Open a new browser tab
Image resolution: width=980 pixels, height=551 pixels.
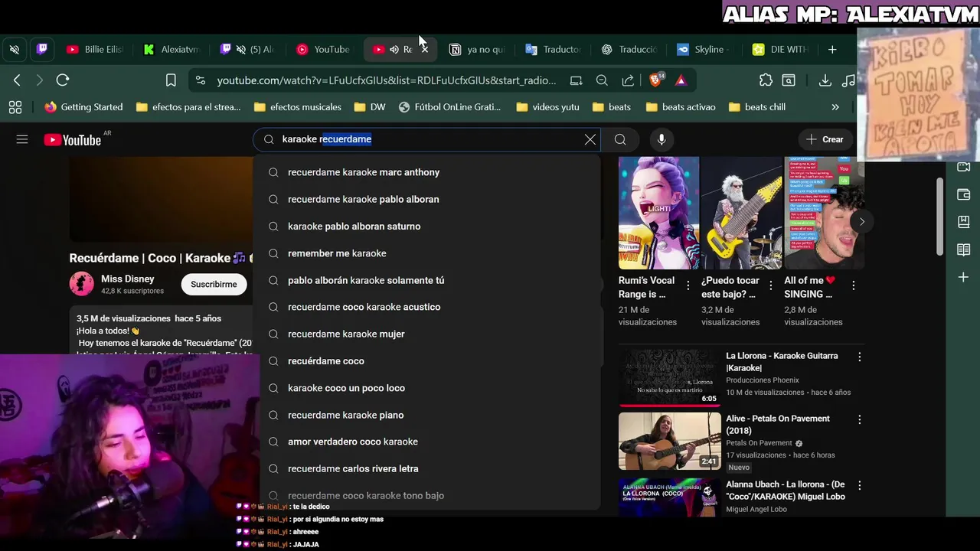click(x=832, y=49)
